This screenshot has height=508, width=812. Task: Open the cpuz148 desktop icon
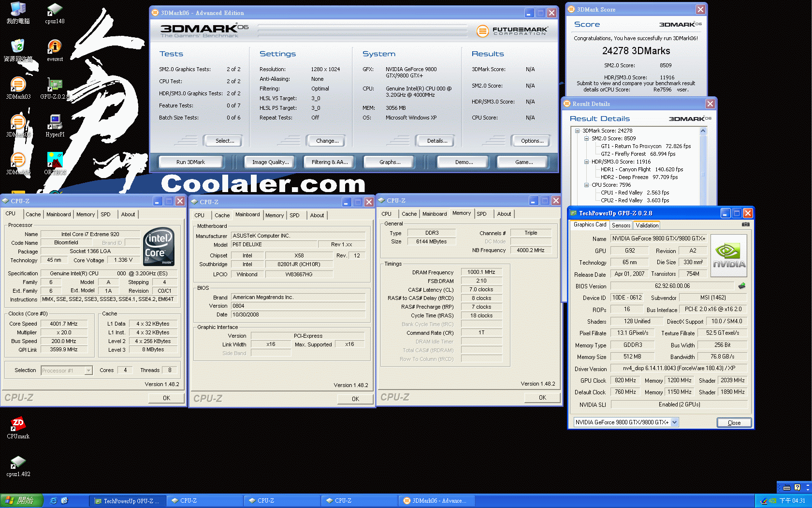(55, 10)
